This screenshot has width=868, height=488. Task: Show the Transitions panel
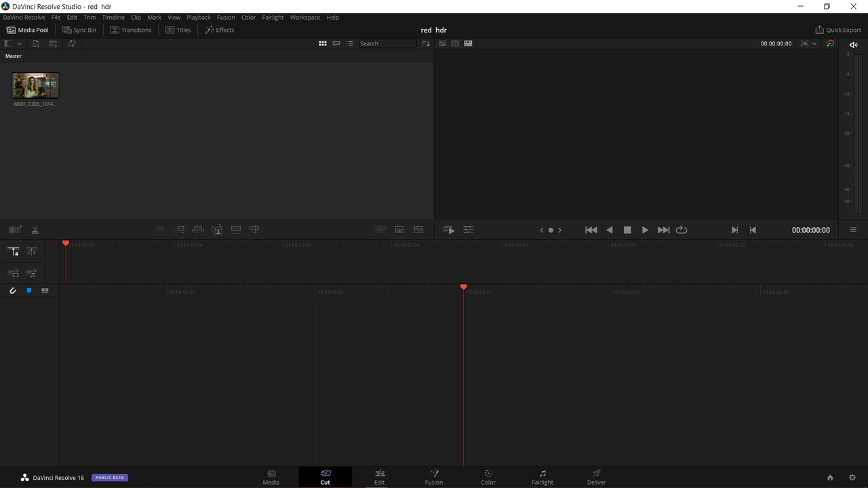coord(131,30)
